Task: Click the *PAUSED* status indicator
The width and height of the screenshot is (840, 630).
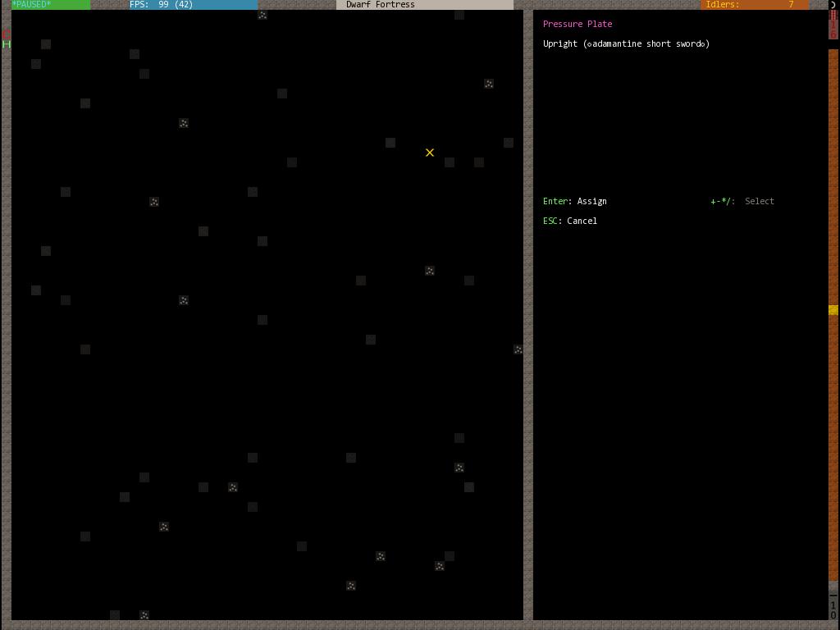Action: 51,5
